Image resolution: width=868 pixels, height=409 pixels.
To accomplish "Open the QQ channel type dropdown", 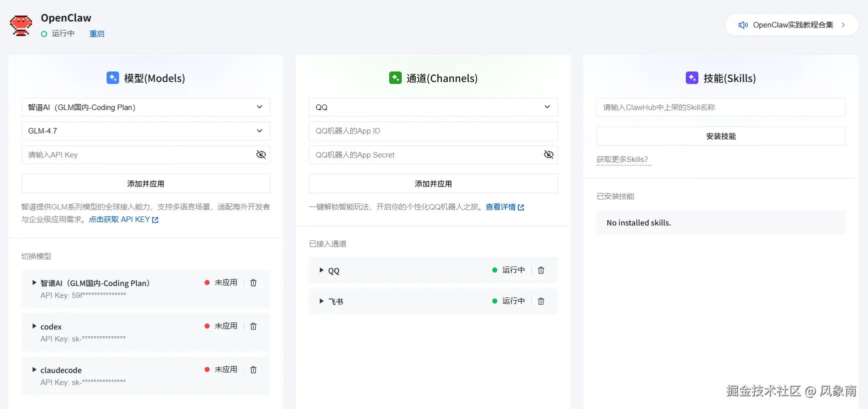I will (433, 107).
